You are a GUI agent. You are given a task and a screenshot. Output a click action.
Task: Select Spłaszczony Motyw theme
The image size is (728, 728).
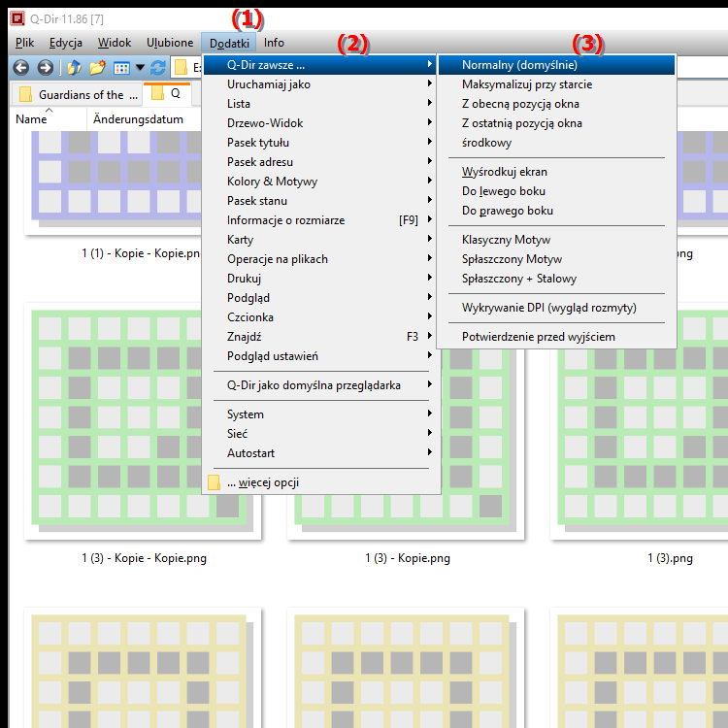coord(556,259)
